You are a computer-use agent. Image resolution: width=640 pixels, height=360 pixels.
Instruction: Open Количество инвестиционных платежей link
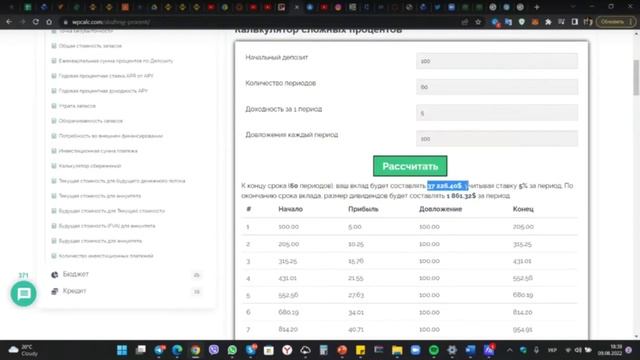(106, 256)
